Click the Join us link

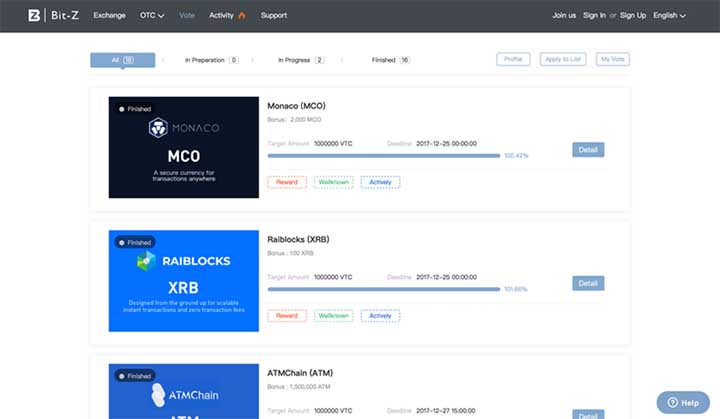click(x=564, y=15)
